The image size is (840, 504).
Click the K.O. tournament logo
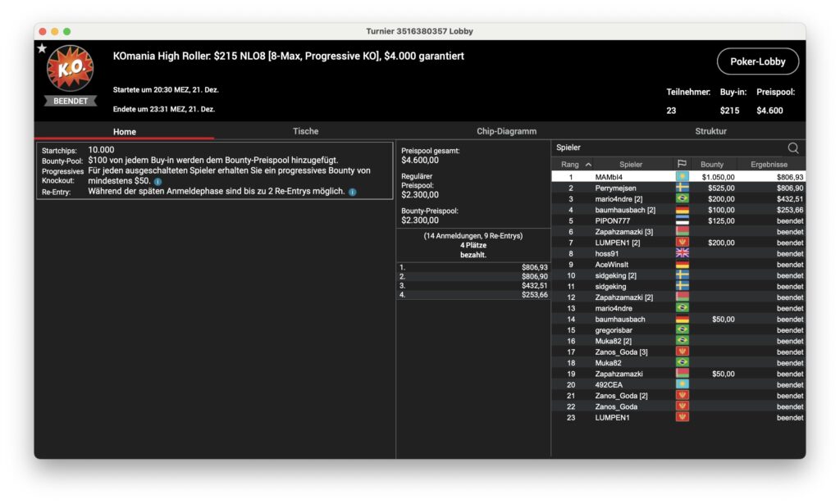(x=70, y=69)
